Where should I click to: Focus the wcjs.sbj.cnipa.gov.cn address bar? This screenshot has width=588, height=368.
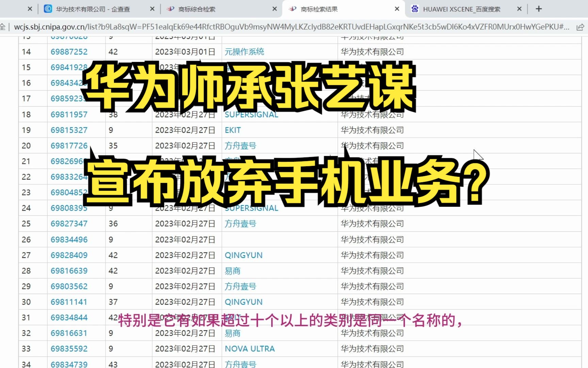tap(291, 27)
